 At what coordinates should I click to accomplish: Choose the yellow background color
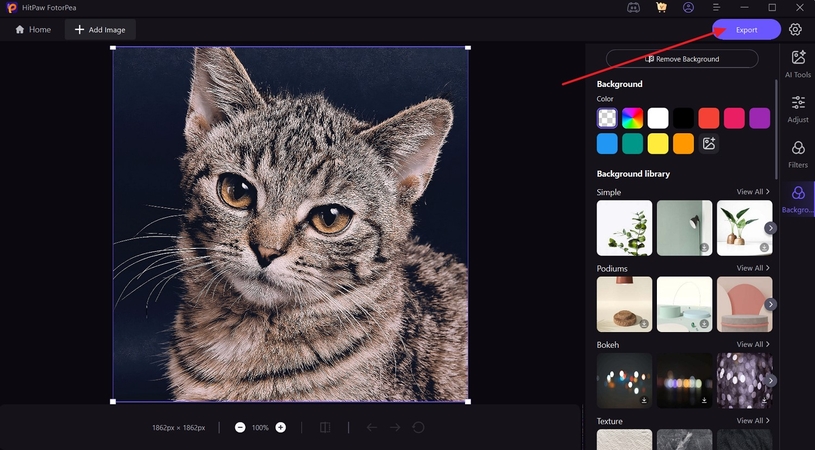(x=658, y=144)
